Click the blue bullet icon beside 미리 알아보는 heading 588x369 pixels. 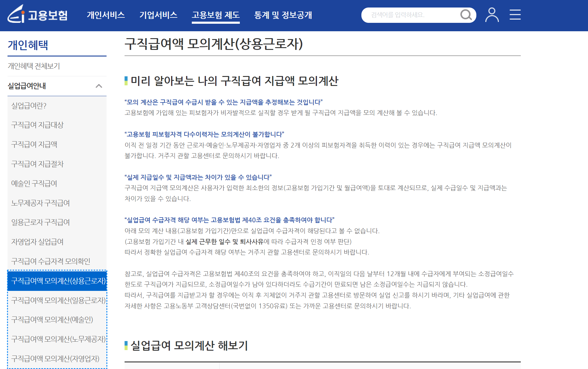coord(126,80)
